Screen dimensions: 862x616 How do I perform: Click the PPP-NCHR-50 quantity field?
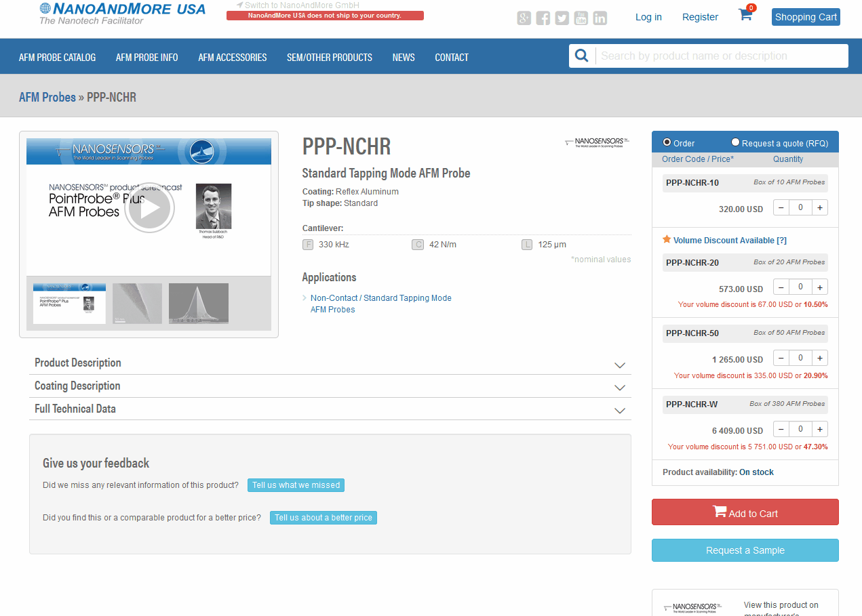tap(800, 358)
